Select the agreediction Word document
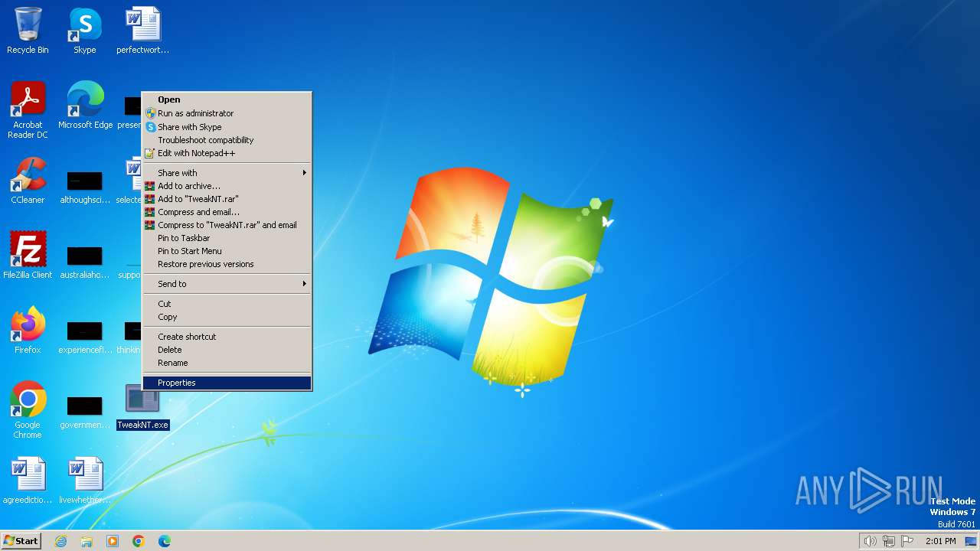 [28, 481]
